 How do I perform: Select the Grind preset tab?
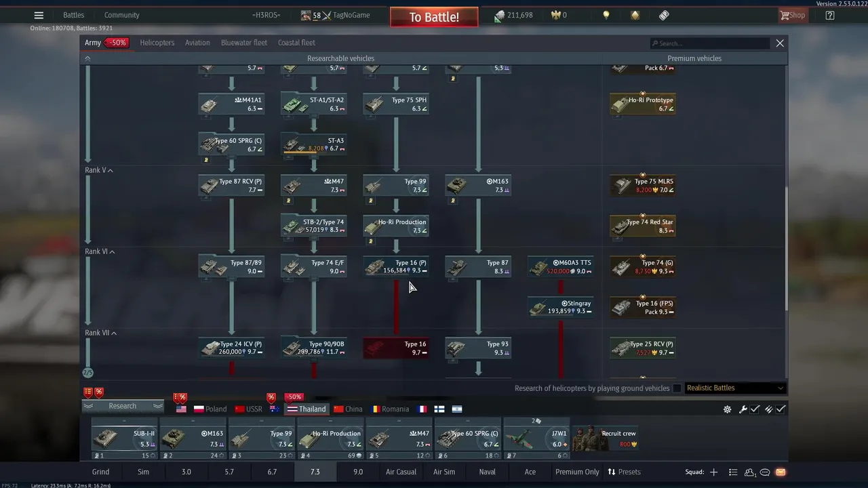pos(100,472)
